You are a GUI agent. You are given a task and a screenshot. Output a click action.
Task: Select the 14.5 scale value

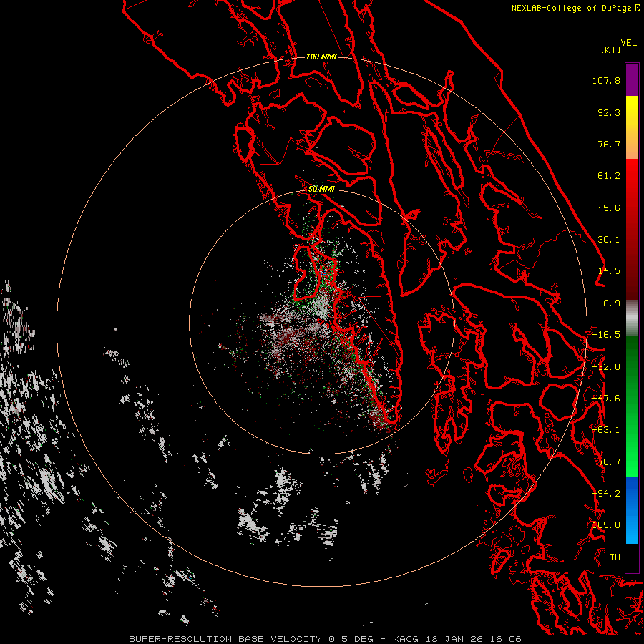point(609,271)
